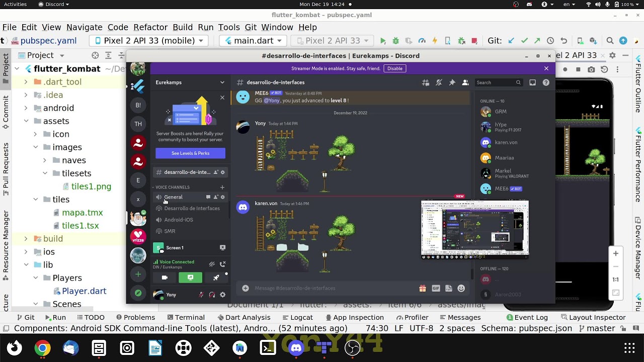Open Eurekamps server dropdown

190,82
